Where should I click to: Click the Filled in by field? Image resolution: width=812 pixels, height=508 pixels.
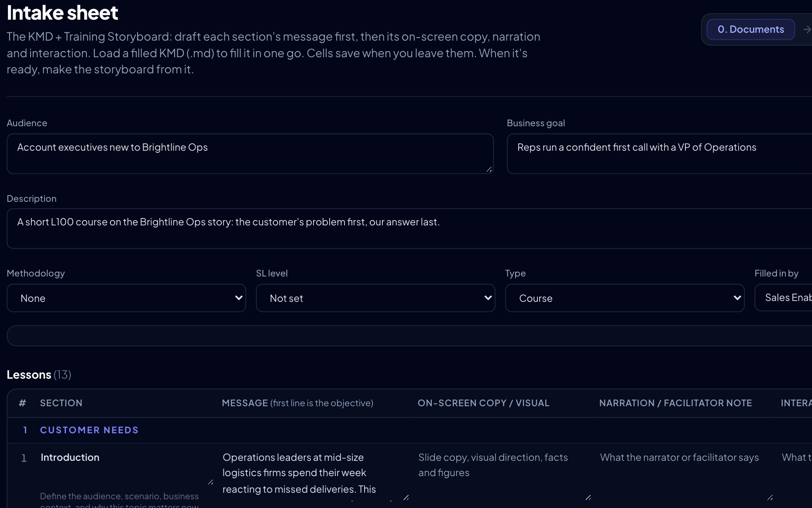pos(783,297)
